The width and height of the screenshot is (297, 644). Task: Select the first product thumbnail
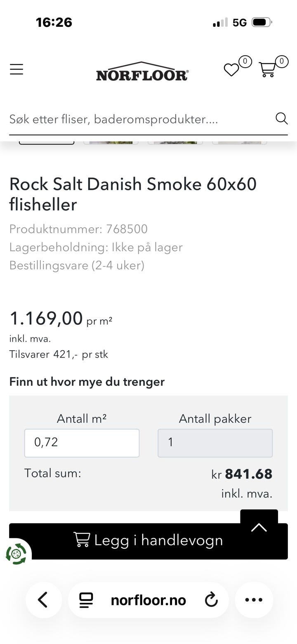[47, 143]
